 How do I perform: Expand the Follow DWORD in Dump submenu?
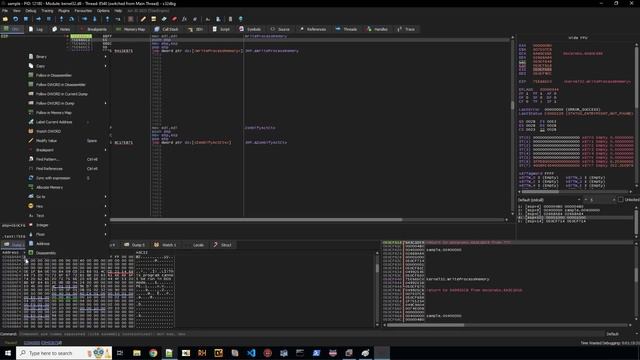pos(67,103)
